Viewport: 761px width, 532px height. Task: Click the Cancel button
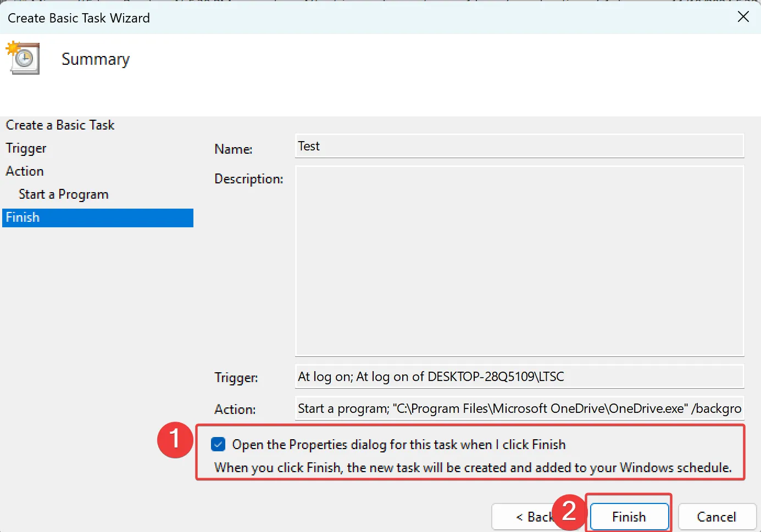[x=717, y=517]
